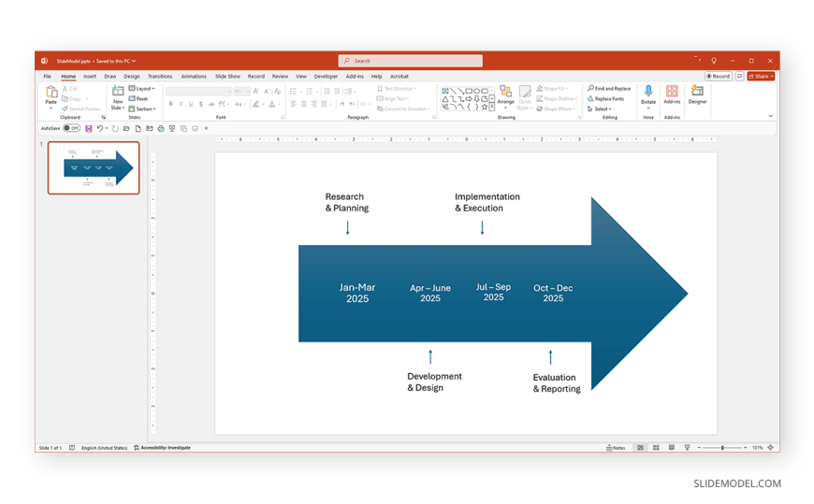Start slide show from the status bar icon
This screenshot has width=814, height=504.
click(688, 447)
